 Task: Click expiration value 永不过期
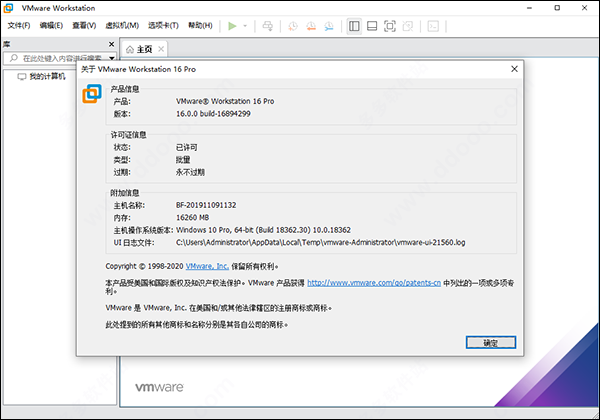[x=190, y=172]
